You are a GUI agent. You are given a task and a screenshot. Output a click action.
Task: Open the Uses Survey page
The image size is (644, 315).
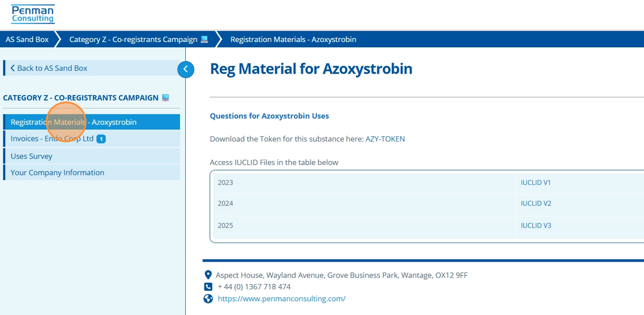pos(32,156)
